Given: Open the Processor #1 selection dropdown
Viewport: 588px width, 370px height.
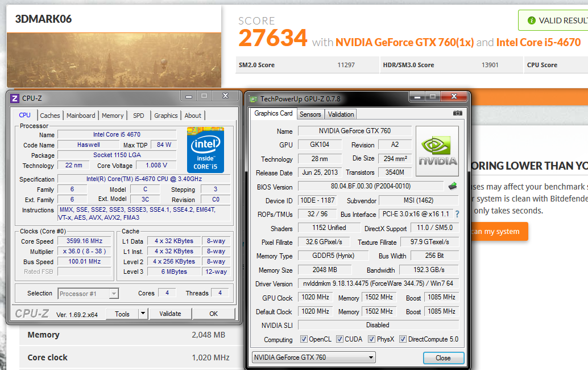Looking at the screenshot, I should 114,294.
